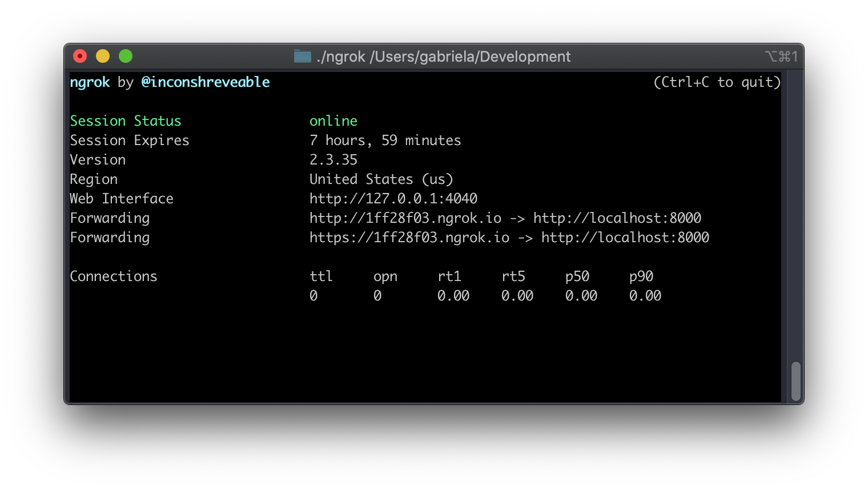The width and height of the screenshot is (868, 489).
Task: Click the yellow minimize window button
Action: tap(103, 56)
